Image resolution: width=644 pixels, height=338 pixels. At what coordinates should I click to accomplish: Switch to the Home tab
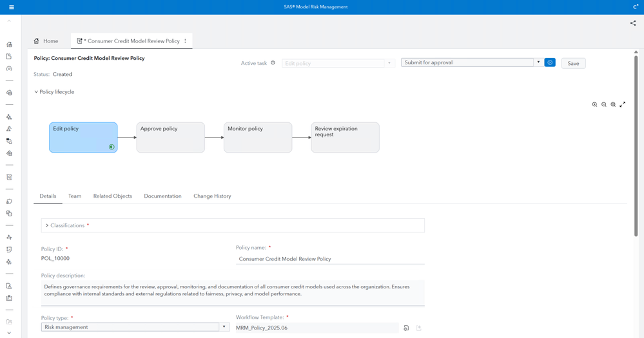click(x=46, y=41)
